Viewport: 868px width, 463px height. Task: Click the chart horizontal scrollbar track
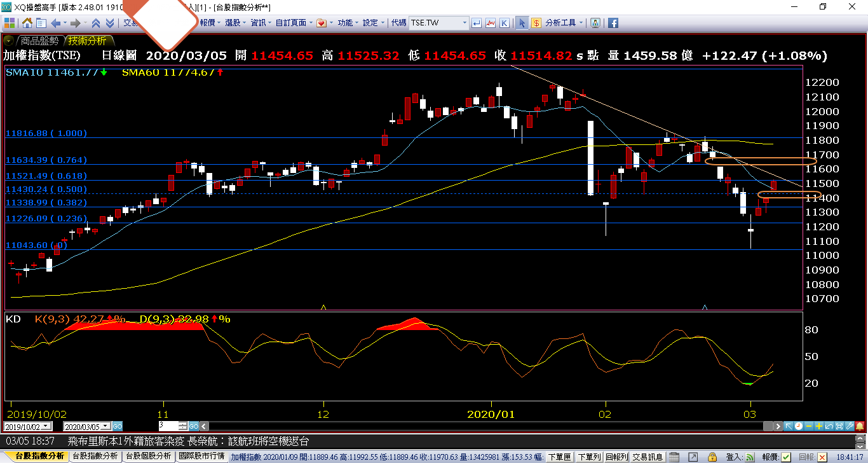[496, 426]
